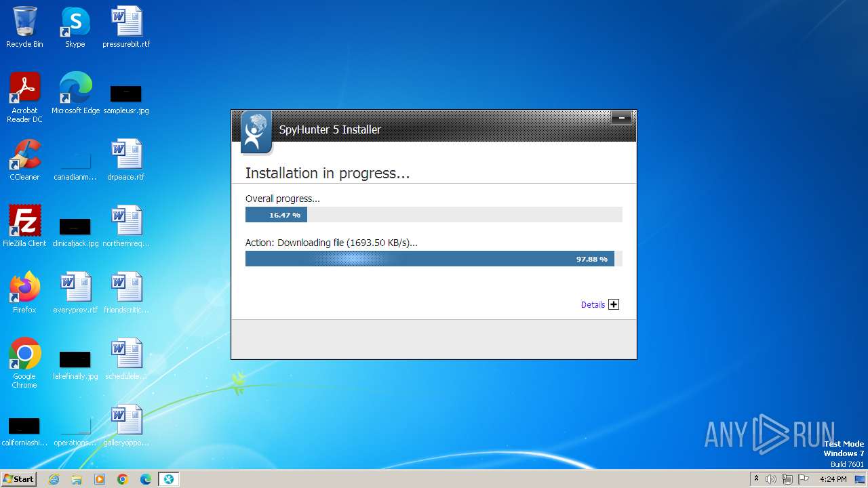Open the Windows Start menu
Screen dimensions: 868x488
[18, 479]
